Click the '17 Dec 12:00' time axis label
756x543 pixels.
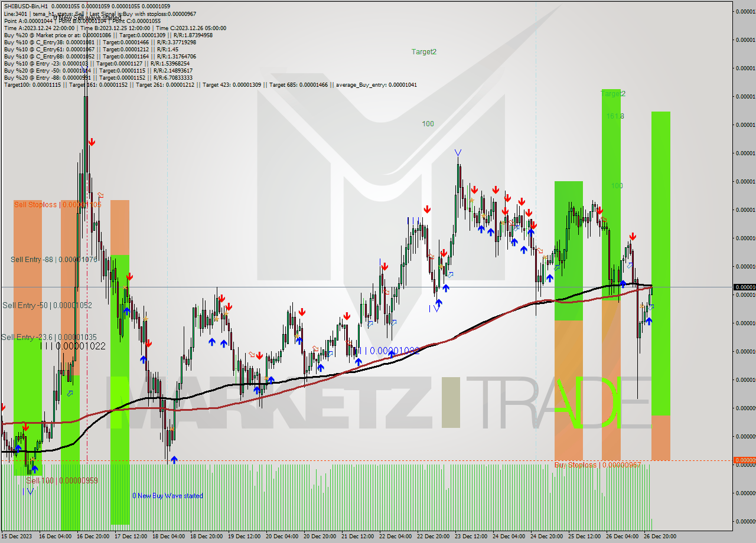(131, 537)
